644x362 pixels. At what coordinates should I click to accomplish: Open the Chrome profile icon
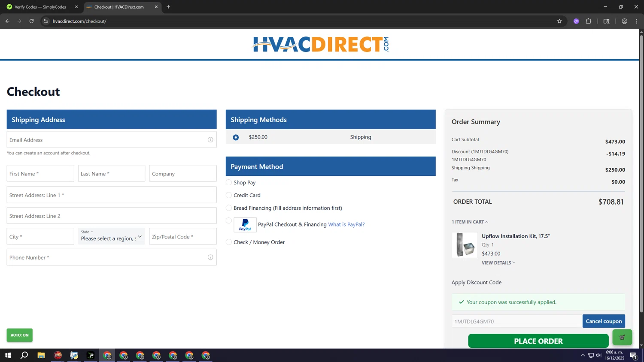(625, 21)
